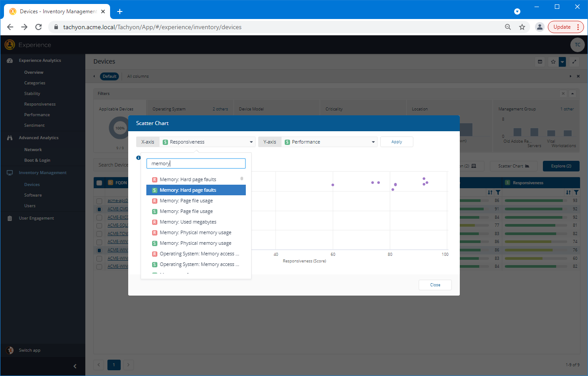Open Stability in the sidebar

(32, 94)
